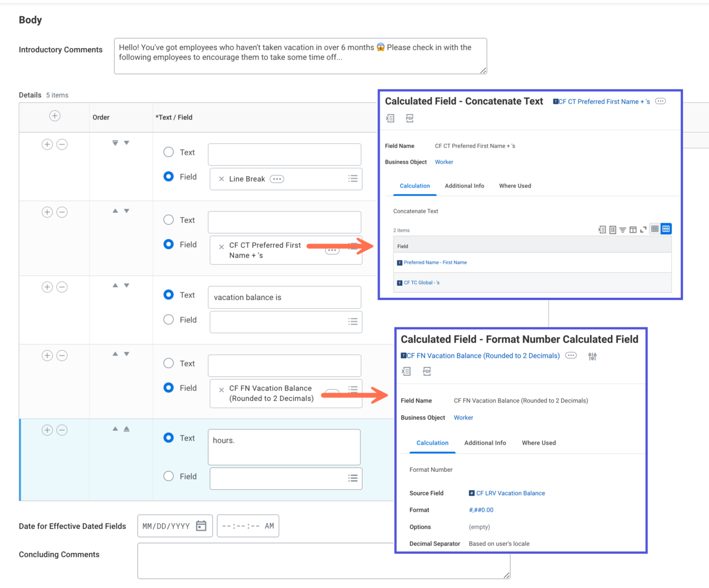
Task: Switch to Additional Info tab in Concatenate panel
Action: tap(464, 186)
